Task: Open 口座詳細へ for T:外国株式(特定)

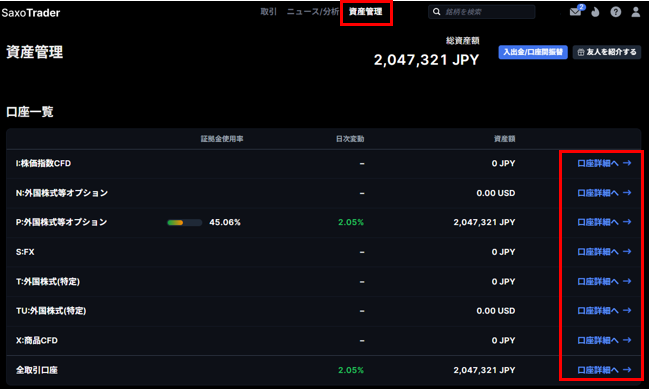Action: pos(604,281)
